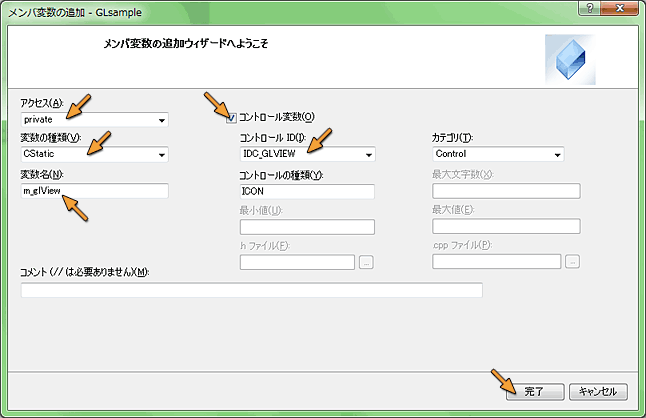This screenshot has height=418, width=646.
Task: Click the 完了 button
Action: coord(535,392)
